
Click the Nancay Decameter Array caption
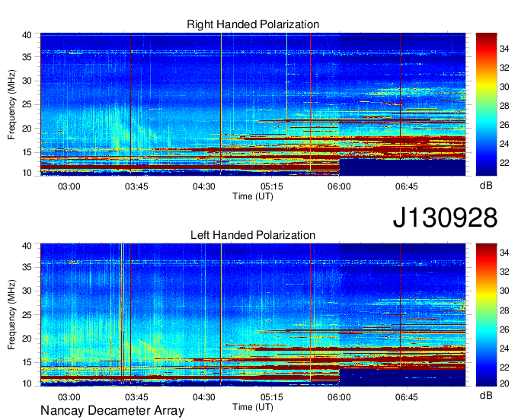pos(112,411)
